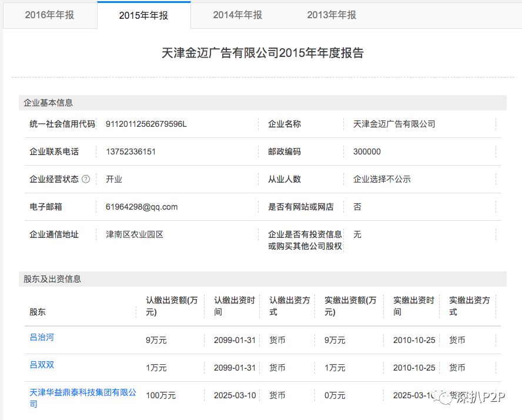Open shareholder link 吕双双
The image size is (522, 420).
point(42,365)
